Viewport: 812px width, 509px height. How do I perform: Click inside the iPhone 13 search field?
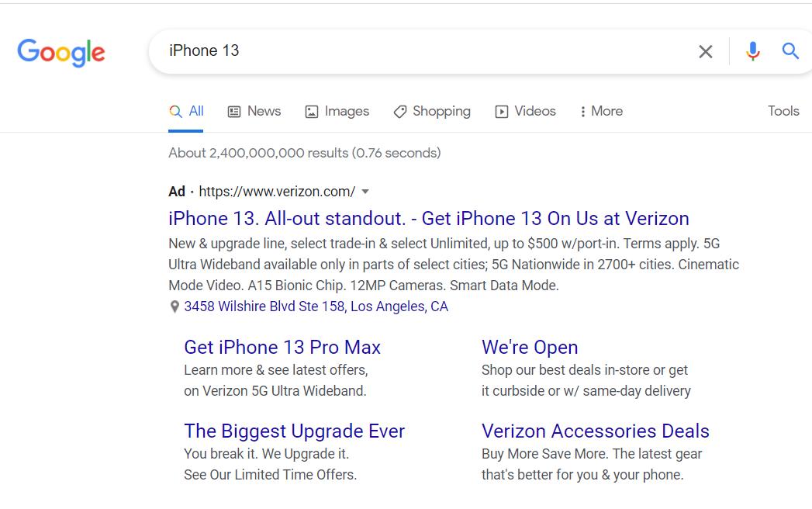(x=427, y=51)
